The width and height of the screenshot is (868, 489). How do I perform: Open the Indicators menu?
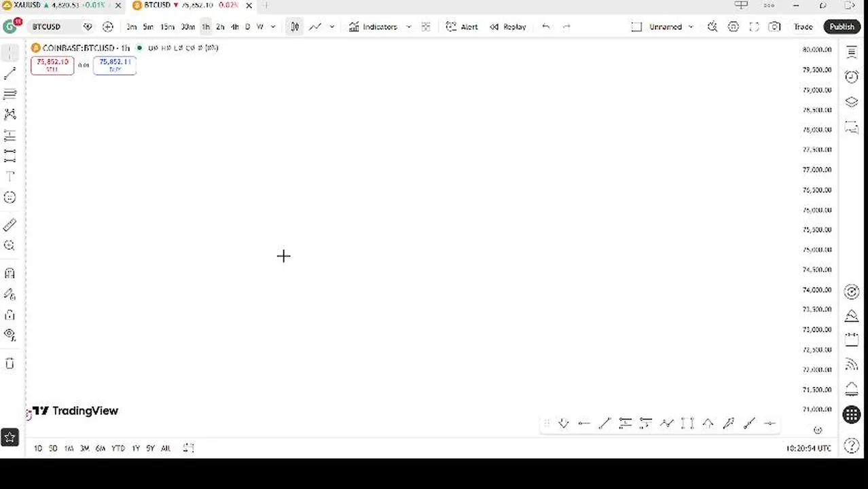[373, 26]
